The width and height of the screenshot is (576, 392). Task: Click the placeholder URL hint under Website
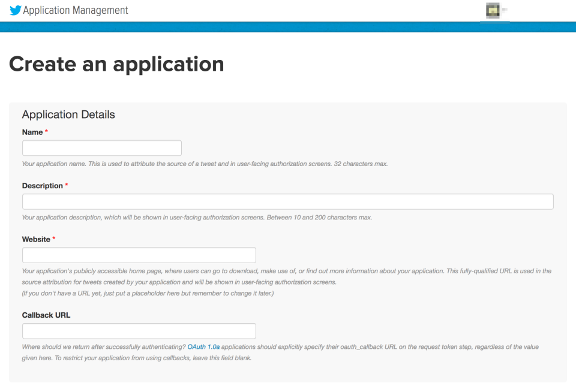click(x=148, y=293)
